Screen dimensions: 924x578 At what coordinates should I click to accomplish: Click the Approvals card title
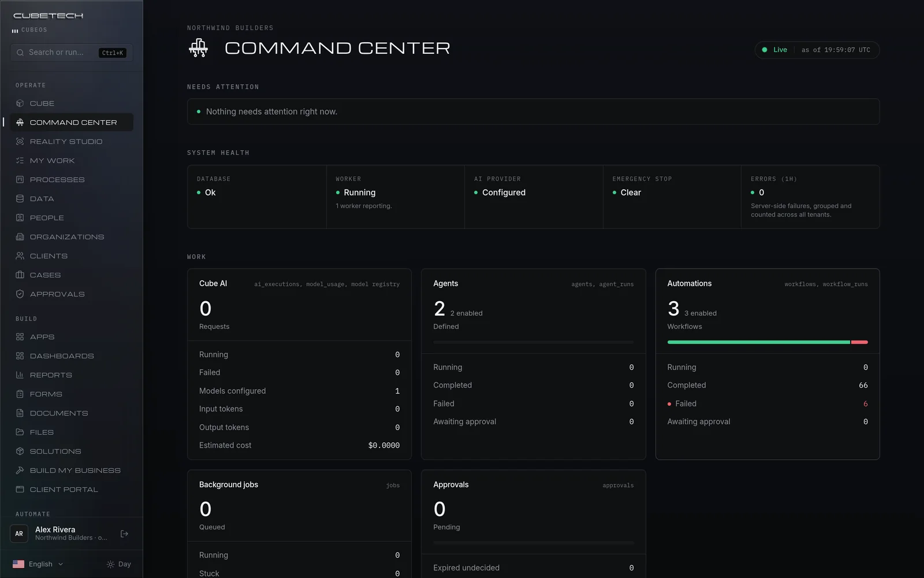tap(451, 484)
